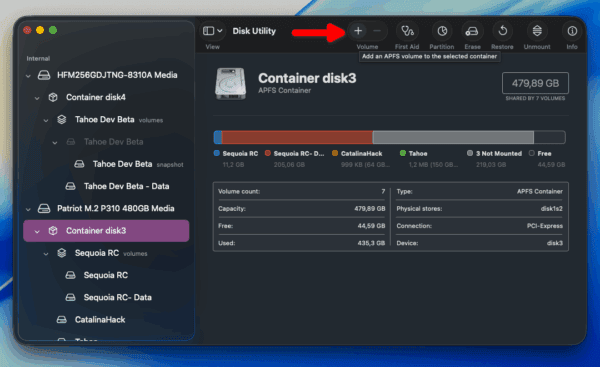
Task: Collapse Patriot M.2 P310 480GB Media
Action: click(28, 209)
